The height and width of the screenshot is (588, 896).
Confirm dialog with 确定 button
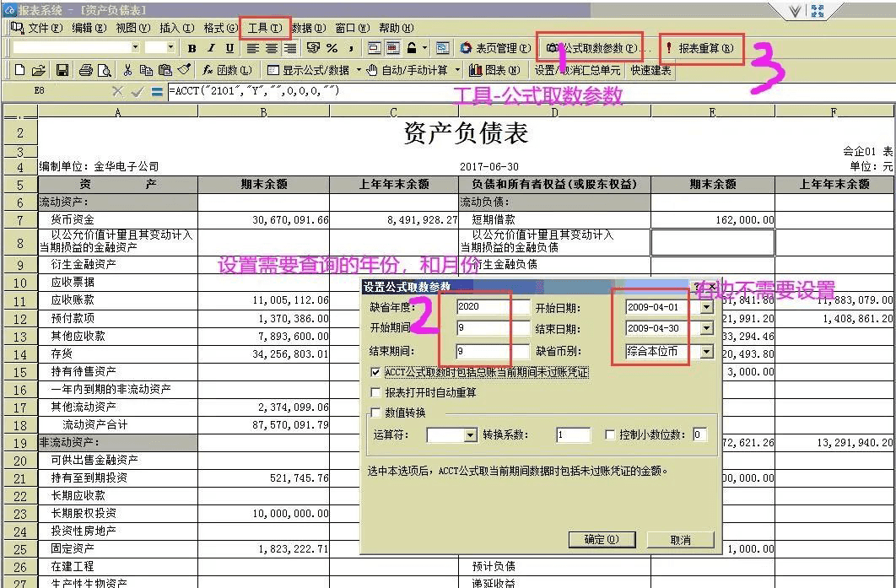602,540
